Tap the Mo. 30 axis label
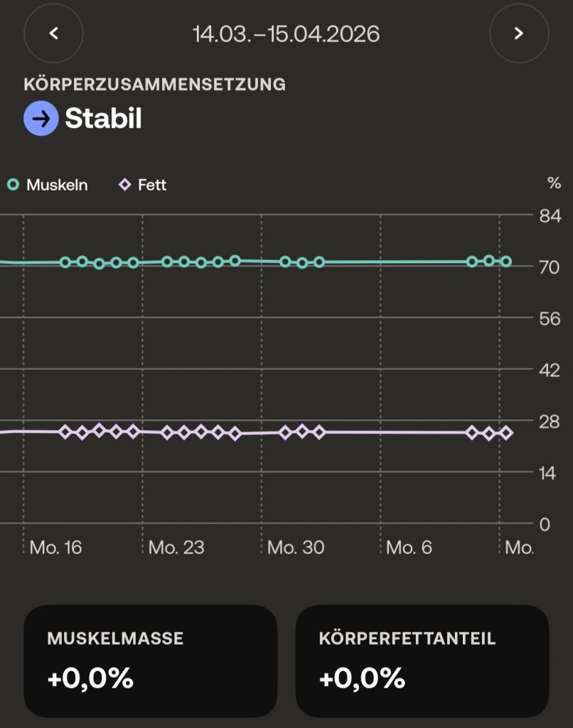Screen dimensions: 573x728 (296, 548)
